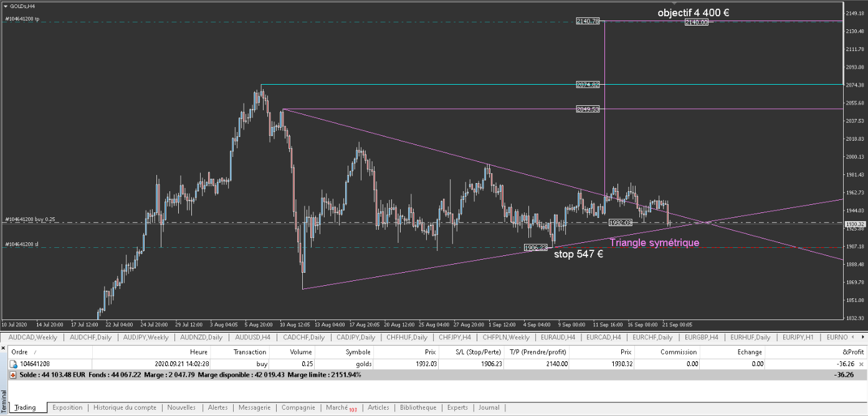Screen dimensions: 868x416
Task: Open the EURGBP,H4 chart tab
Action: (702, 337)
